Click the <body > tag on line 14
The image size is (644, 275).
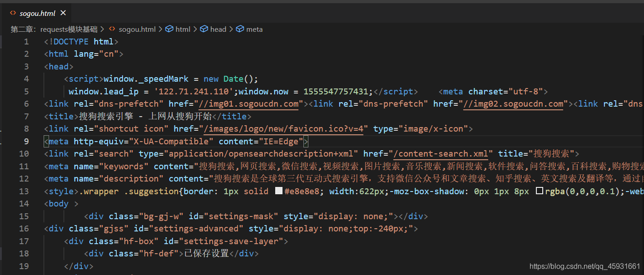(61, 204)
